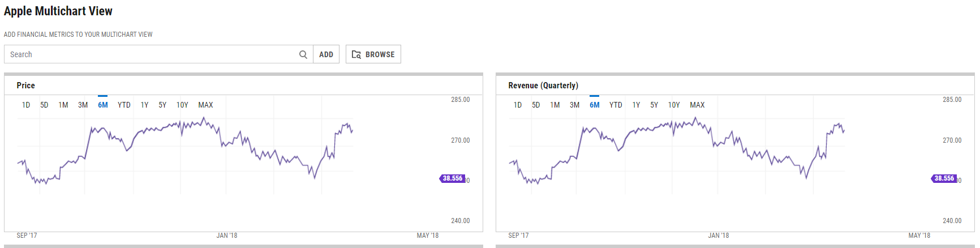Click the search magnifier icon

[x=303, y=54]
